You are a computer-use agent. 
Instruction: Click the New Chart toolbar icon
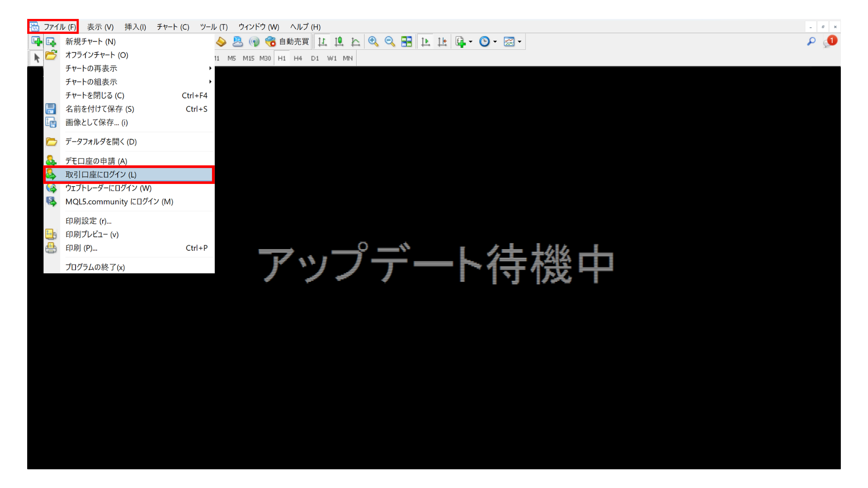click(36, 41)
